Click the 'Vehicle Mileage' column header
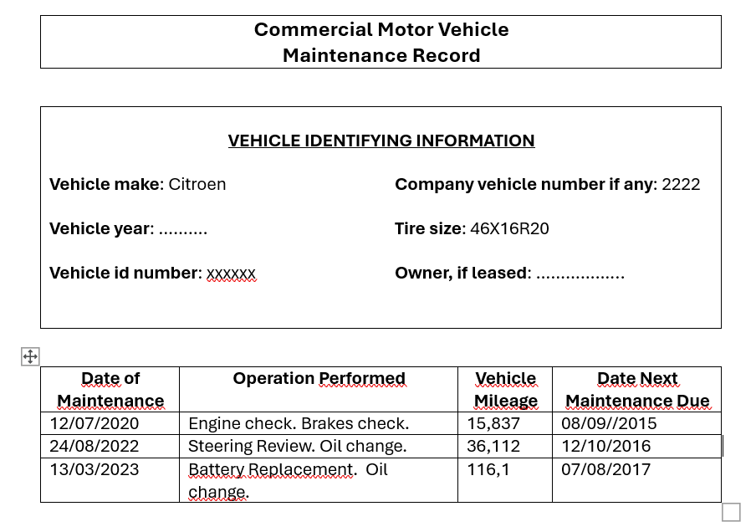 [x=505, y=390]
